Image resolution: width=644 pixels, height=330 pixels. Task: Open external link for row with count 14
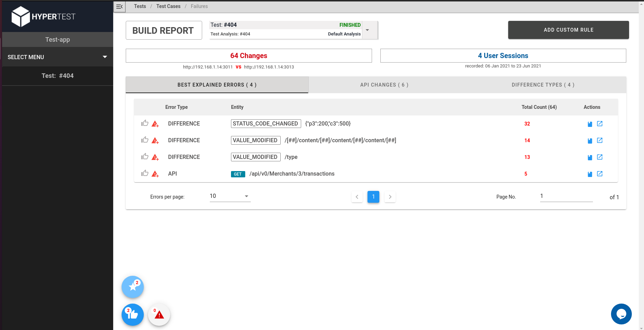[600, 140]
